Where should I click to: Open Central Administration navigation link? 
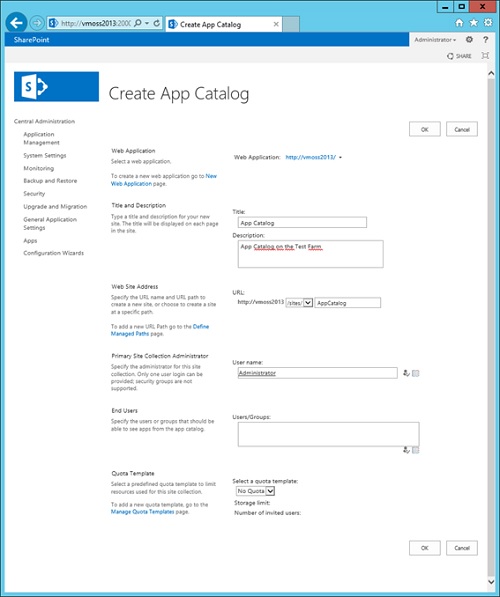44,121
